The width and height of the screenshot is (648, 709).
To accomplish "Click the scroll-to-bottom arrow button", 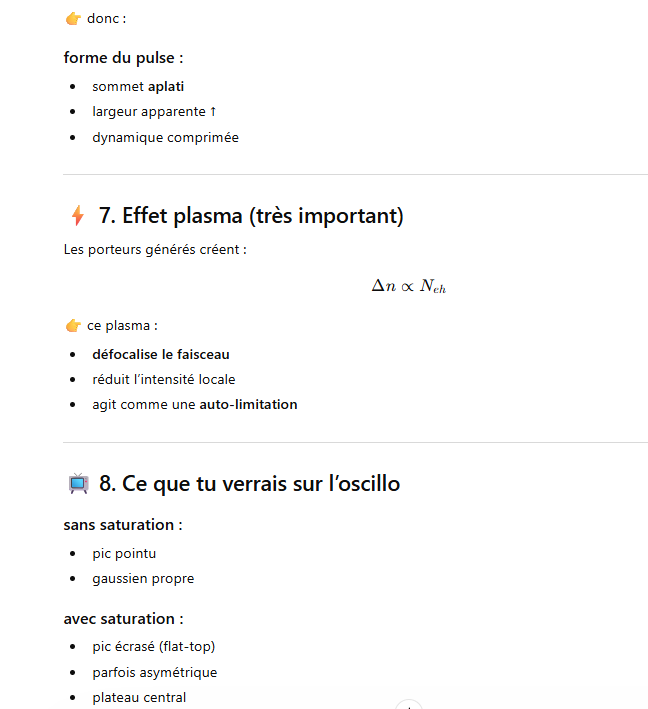I will pos(410,705).
